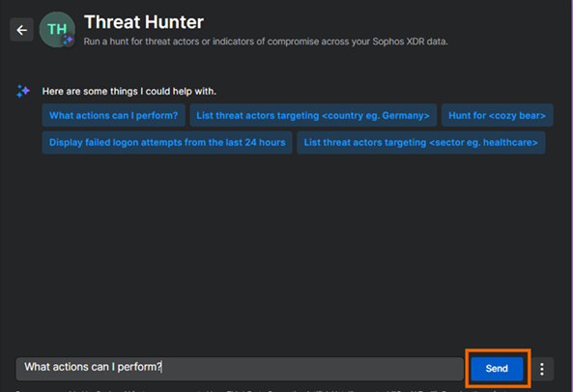
Task: Focus the message input field
Action: click(240, 369)
